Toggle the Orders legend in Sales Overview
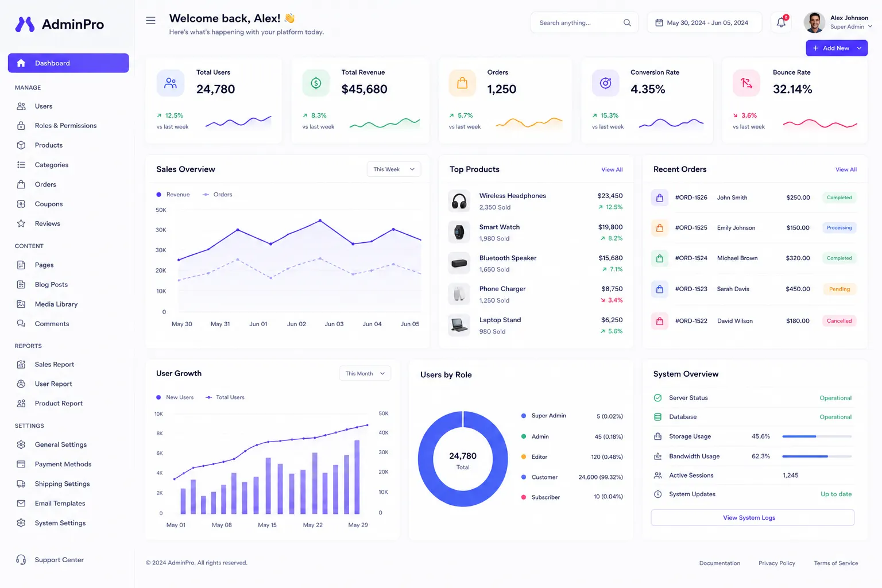The image size is (882, 588). pyautogui.click(x=218, y=195)
